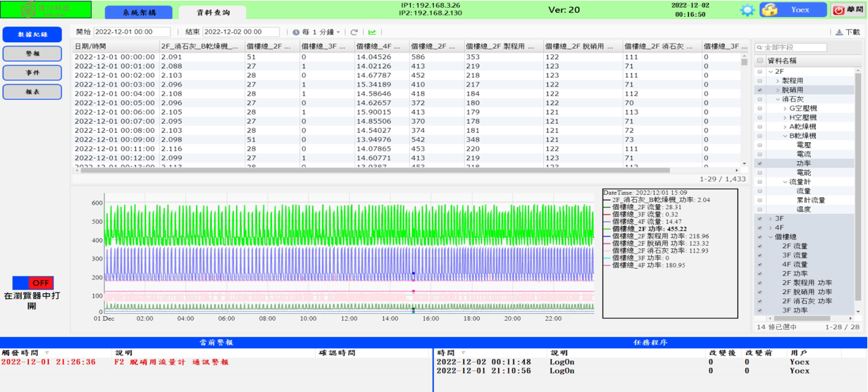Refresh the query results

pos(354,32)
